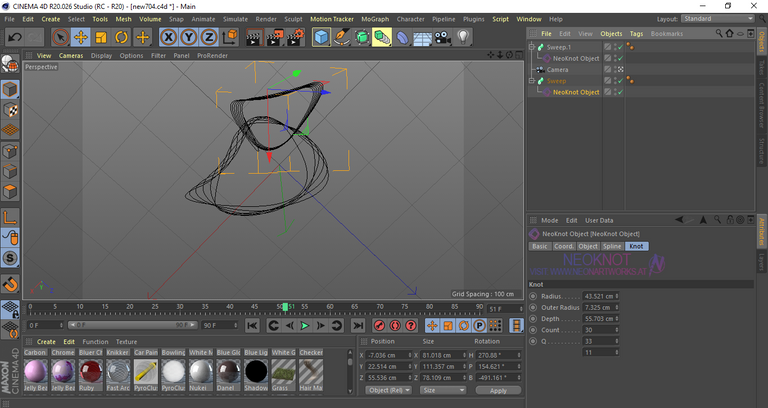Open the generators subdivision surface icon
The image size is (768, 408).
click(361, 37)
